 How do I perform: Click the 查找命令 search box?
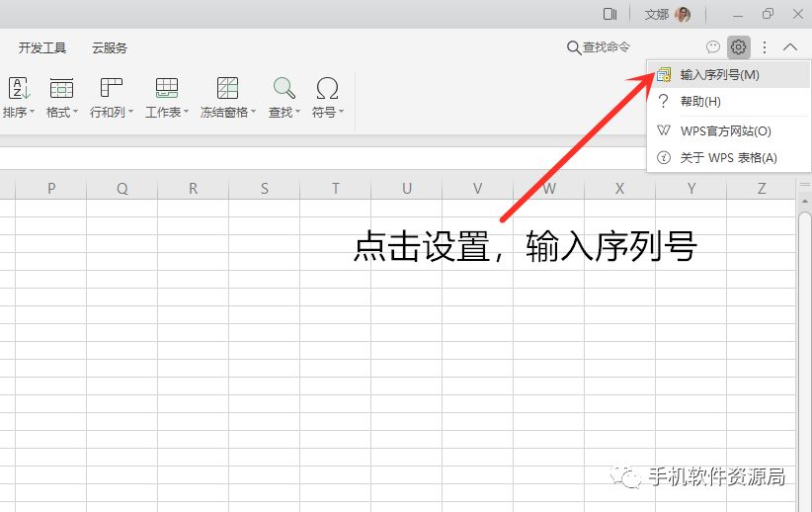(x=599, y=47)
